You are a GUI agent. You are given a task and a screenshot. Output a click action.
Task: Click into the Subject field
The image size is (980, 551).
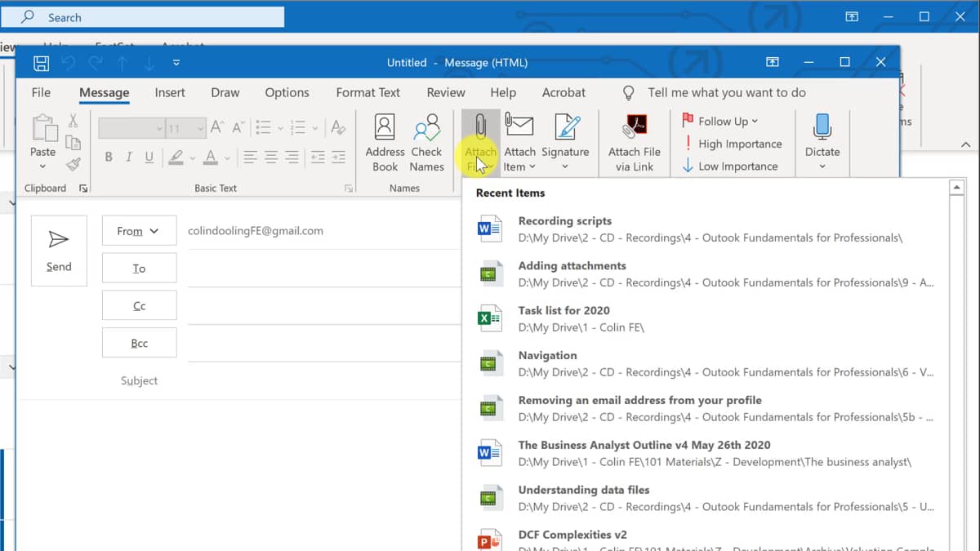[324, 381]
